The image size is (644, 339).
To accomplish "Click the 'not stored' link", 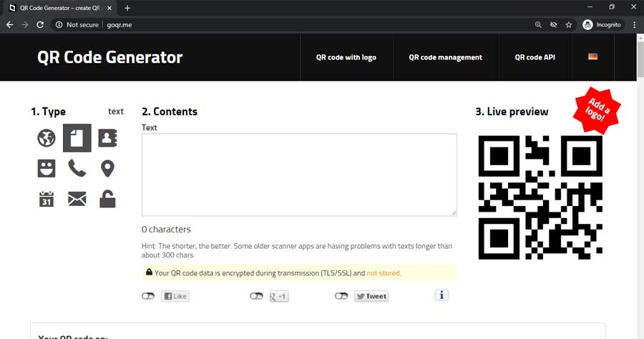I will [x=384, y=273].
